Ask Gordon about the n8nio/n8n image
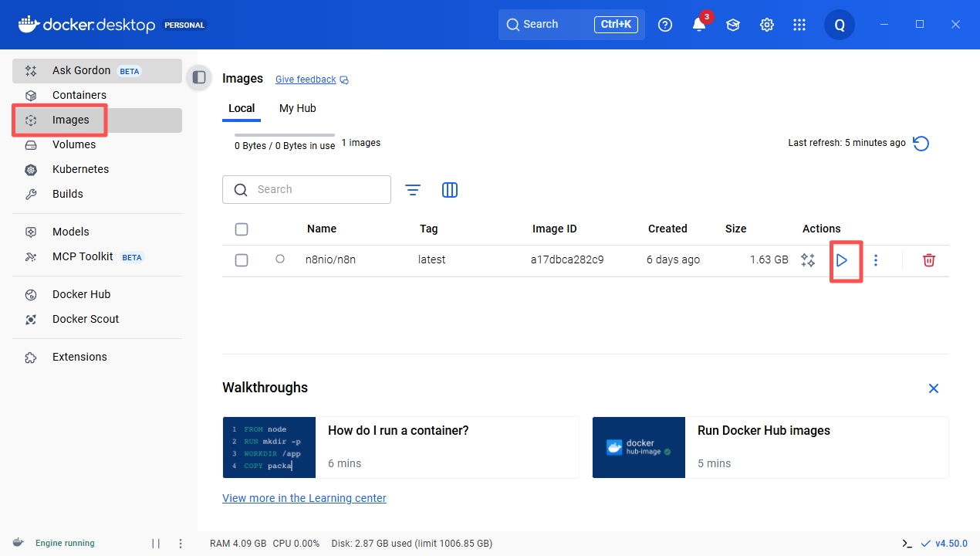 click(x=808, y=260)
